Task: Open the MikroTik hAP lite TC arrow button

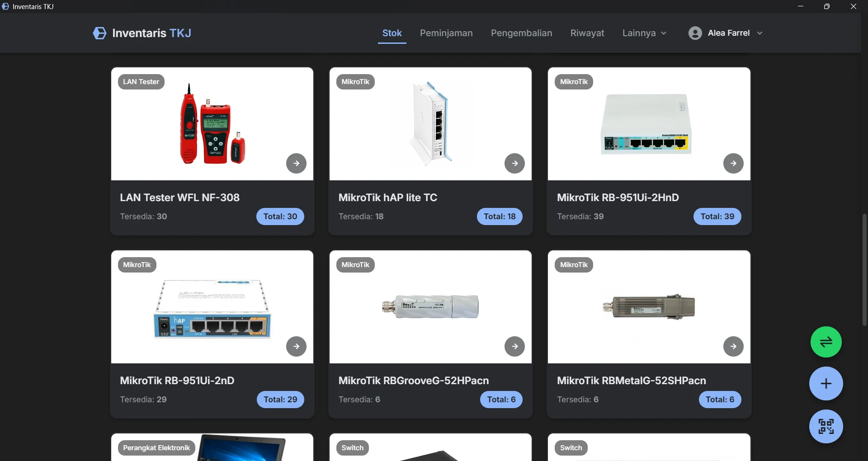Action: tap(514, 164)
